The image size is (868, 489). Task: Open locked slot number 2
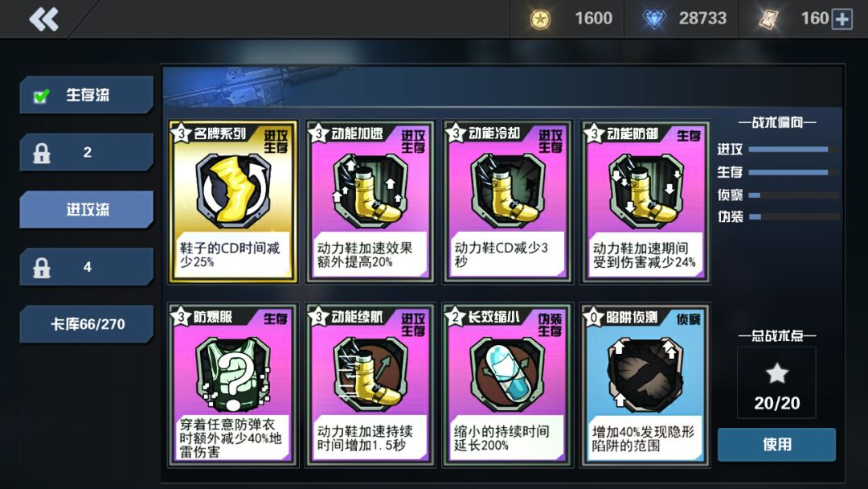86,152
